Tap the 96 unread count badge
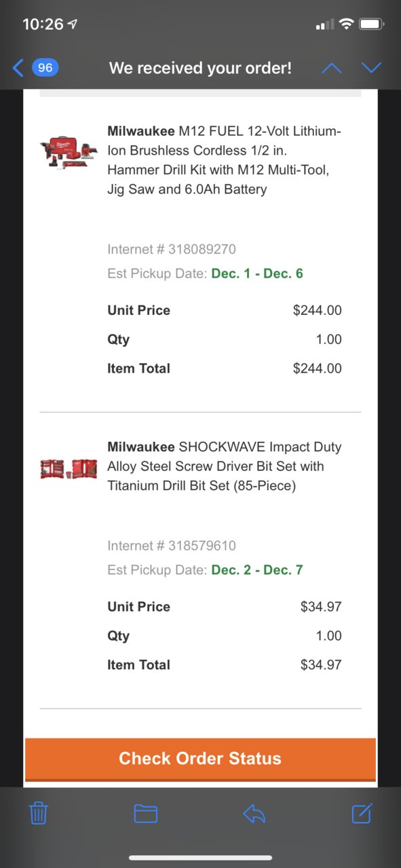 point(45,68)
